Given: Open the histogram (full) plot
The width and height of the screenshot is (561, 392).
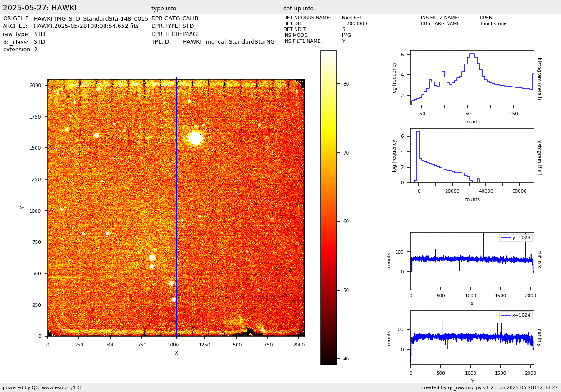Looking at the screenshot, I should (472, 155).
